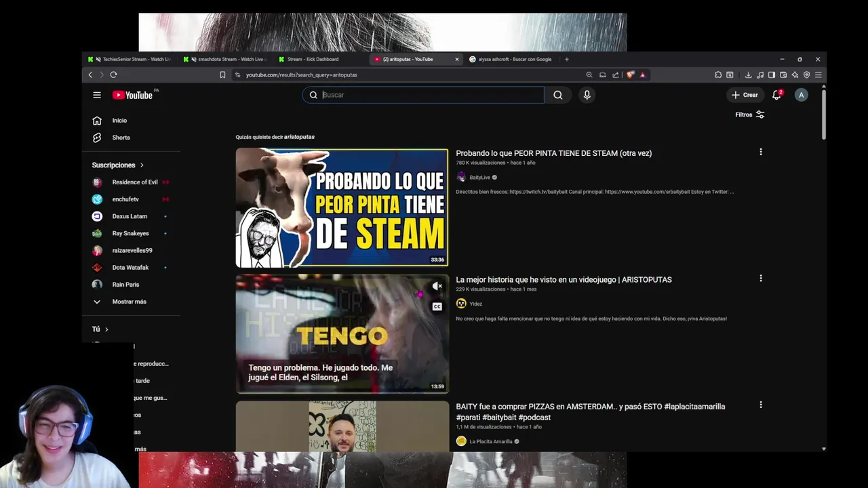Open Dota Watafak subscription
This screenshot has width=868, height=488.
click(130, 268)
